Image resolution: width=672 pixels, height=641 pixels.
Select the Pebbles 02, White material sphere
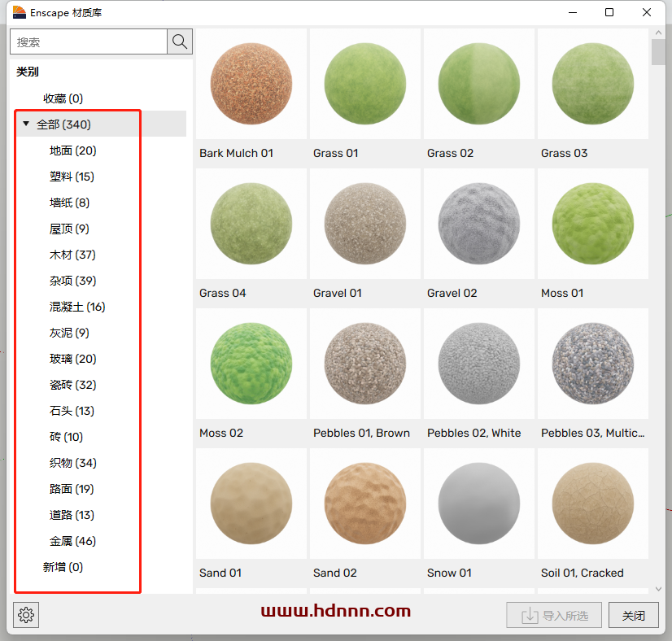479,364
